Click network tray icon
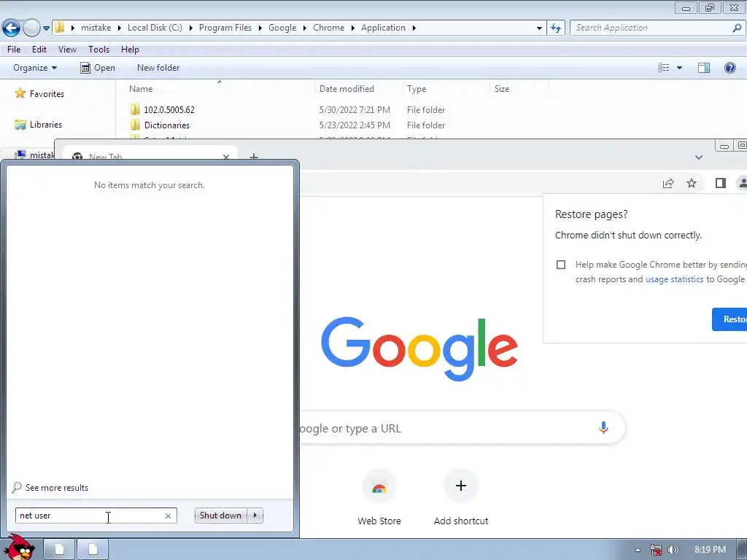The height and width of the screenshot is (560, 747). (x=656, y=550)
